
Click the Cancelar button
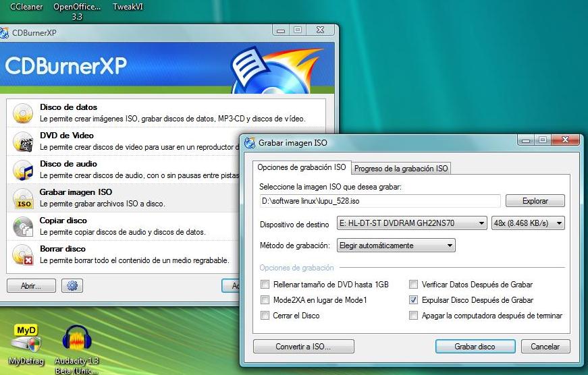[545, 347]
